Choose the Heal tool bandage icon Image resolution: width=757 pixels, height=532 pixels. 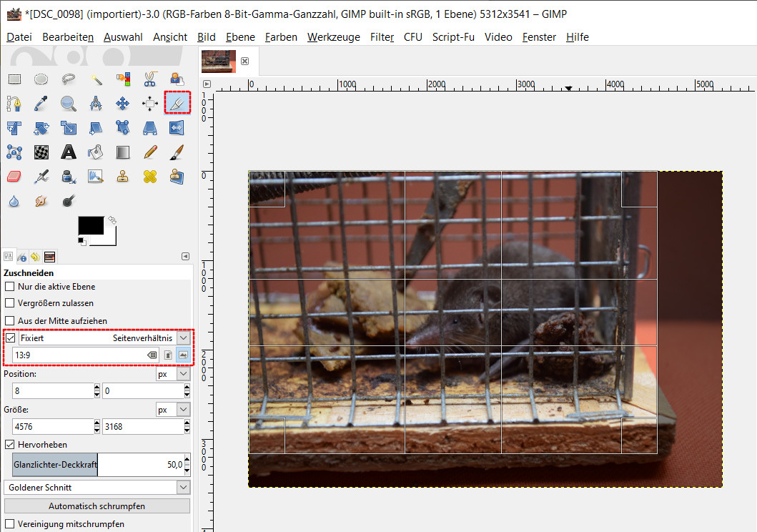pos(150,176)
